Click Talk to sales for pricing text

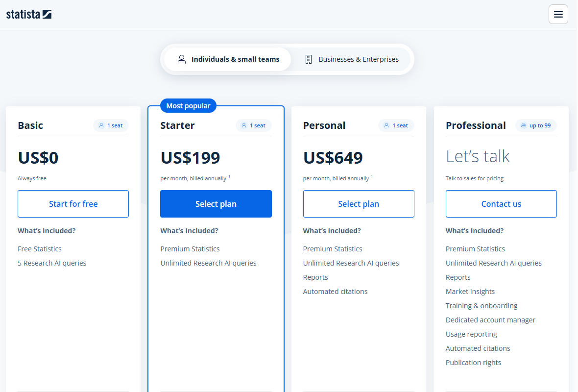pos(475,178)
